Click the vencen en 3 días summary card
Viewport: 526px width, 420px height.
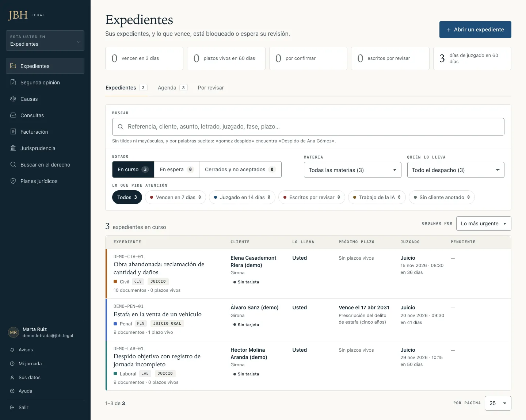144,58
